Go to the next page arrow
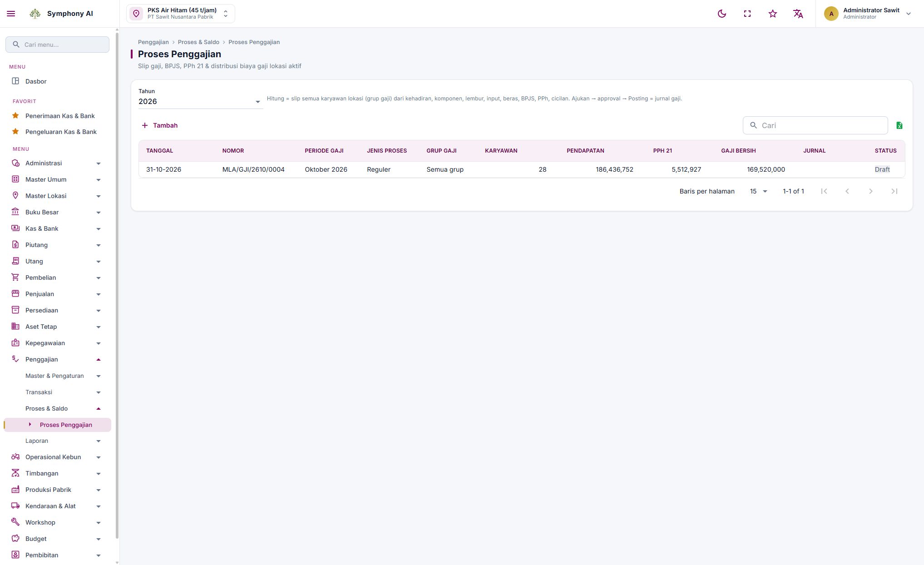This screenshot has width=924, height=565. click(870, 191)
